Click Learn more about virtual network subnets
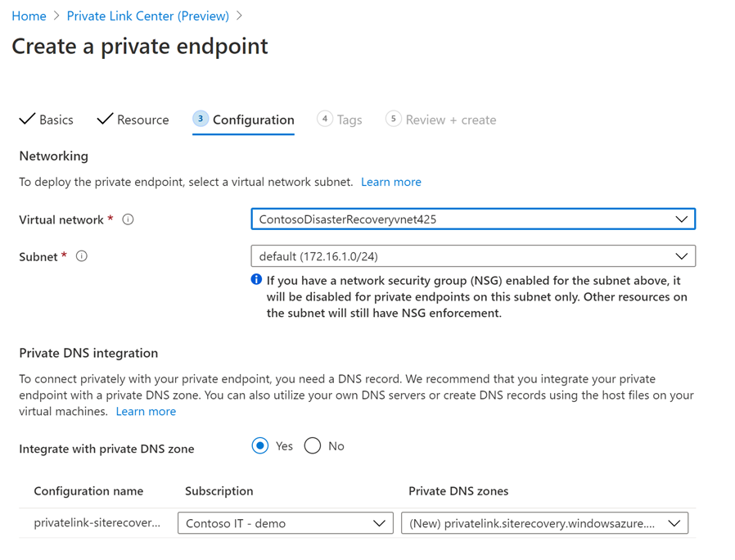The height and width of the screenshot is (560, 735). pos(390,182)
